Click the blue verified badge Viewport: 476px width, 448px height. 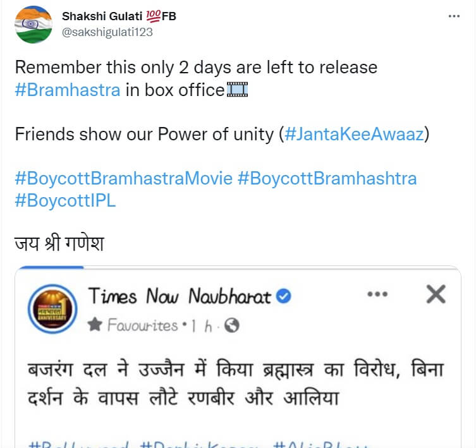pos(284,296)
